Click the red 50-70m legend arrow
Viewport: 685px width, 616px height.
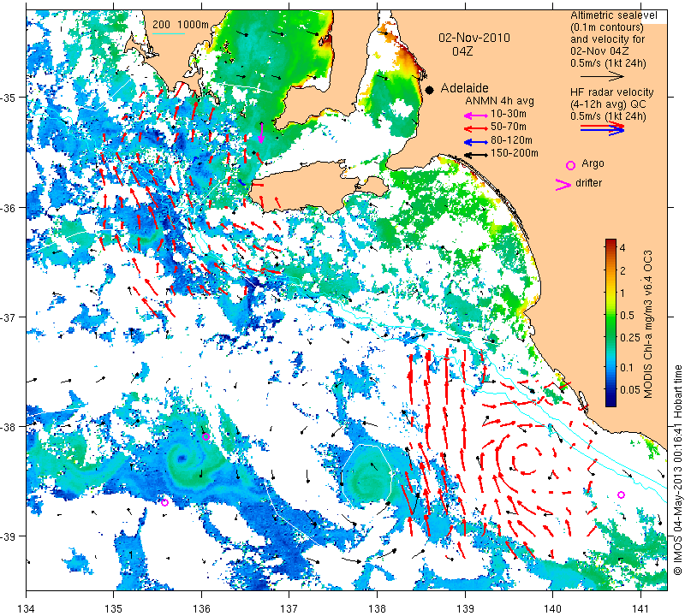tap(476, 128)
